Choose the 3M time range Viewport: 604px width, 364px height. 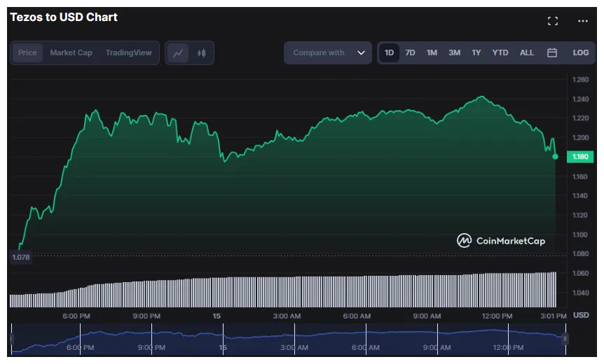(x=455, y=52)
